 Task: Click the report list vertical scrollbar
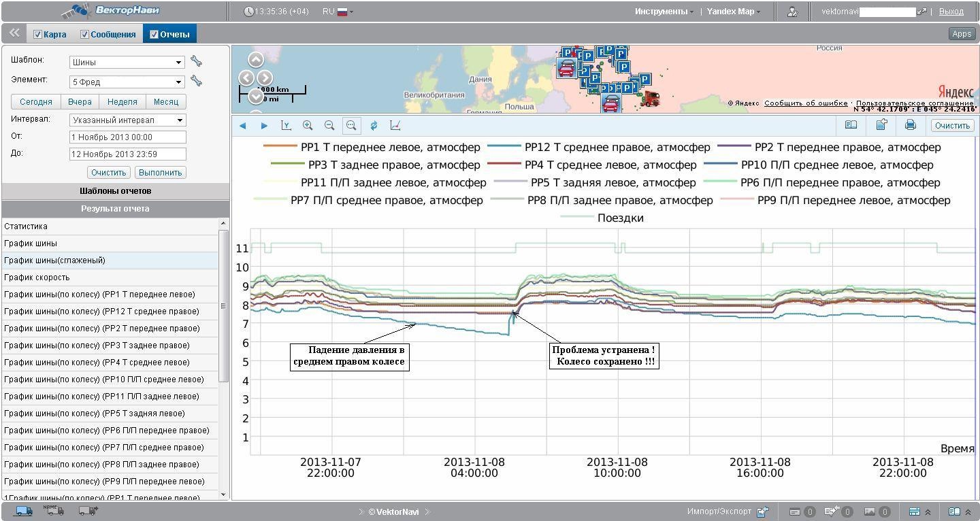[x=223, y=306]
